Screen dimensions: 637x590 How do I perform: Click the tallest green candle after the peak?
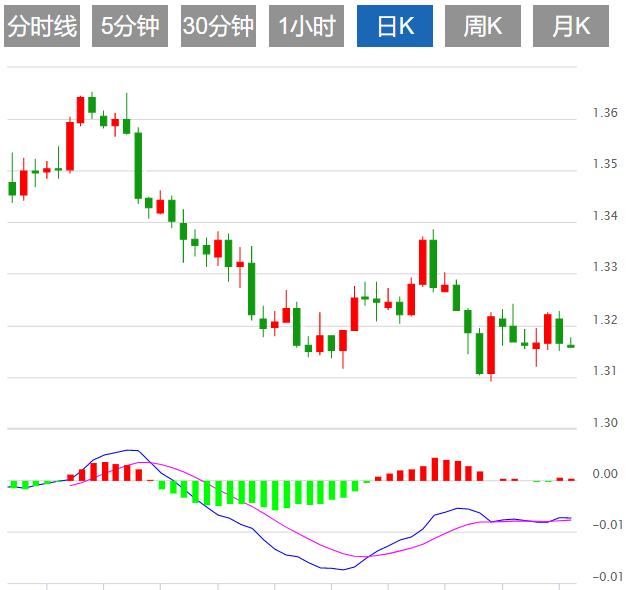[138, 165]
